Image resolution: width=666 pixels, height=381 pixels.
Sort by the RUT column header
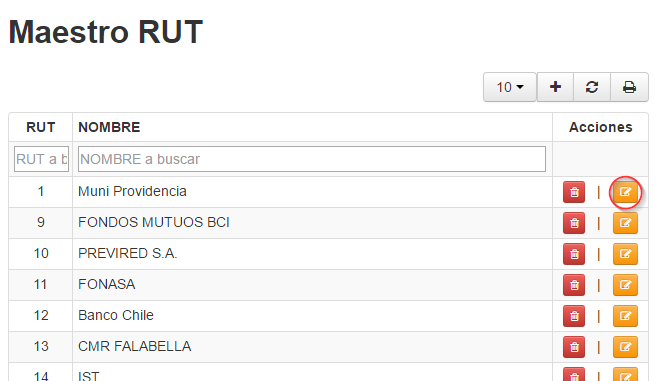[41, 127]
